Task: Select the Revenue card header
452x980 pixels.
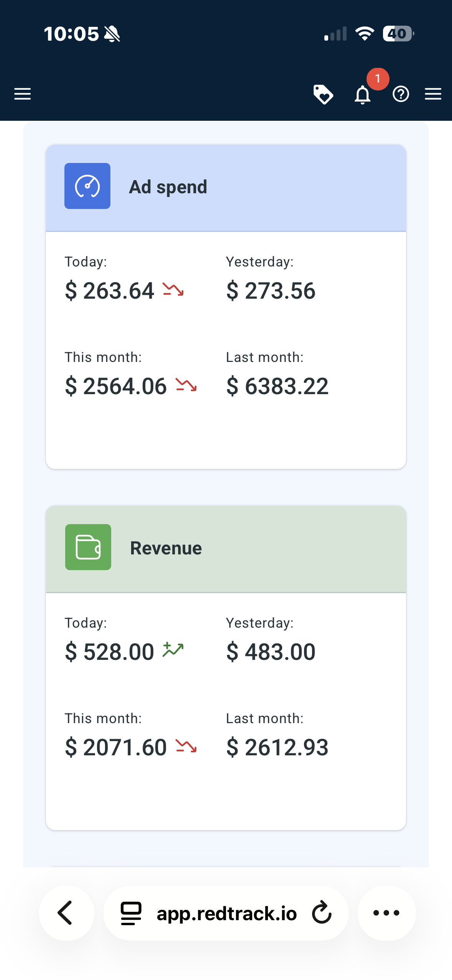Action: point(226,549)
